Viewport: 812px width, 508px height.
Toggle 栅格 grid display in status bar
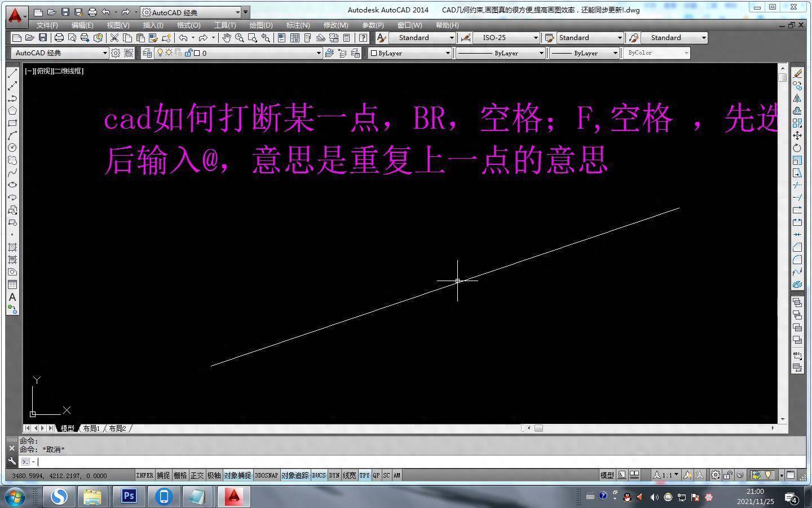coord(180,475)
